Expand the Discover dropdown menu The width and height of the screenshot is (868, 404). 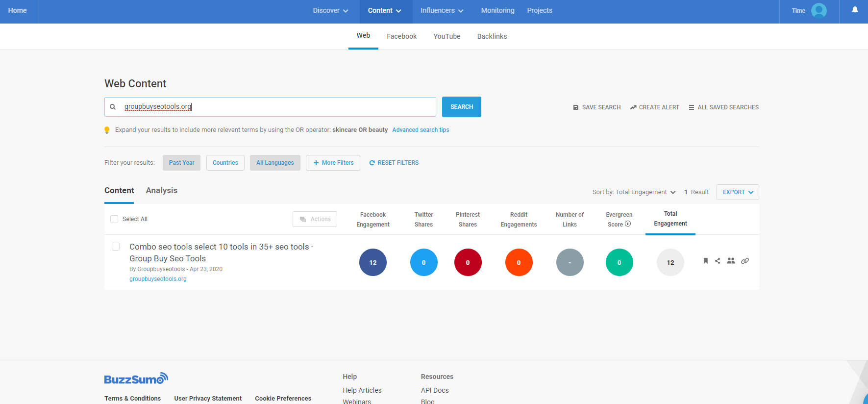pos(330,10)
